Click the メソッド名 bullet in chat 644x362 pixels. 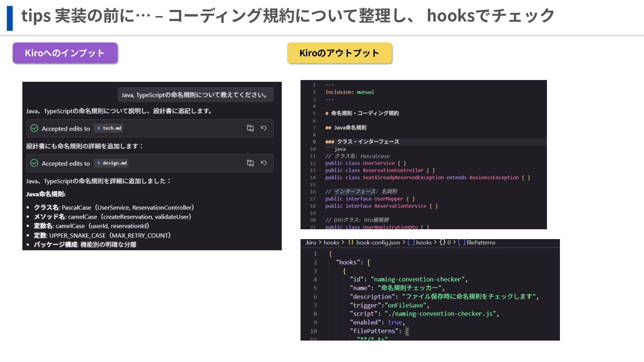click(x=113, y=217)
